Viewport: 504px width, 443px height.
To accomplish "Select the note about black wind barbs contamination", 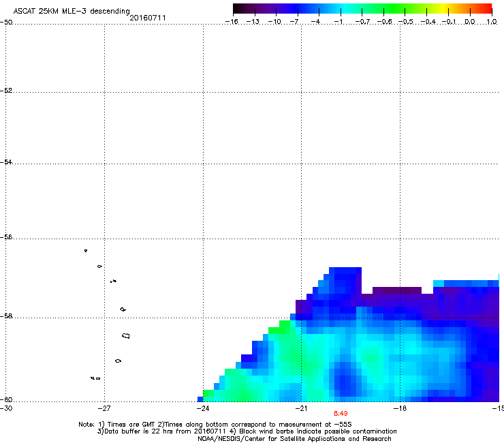I will (313, 431).
